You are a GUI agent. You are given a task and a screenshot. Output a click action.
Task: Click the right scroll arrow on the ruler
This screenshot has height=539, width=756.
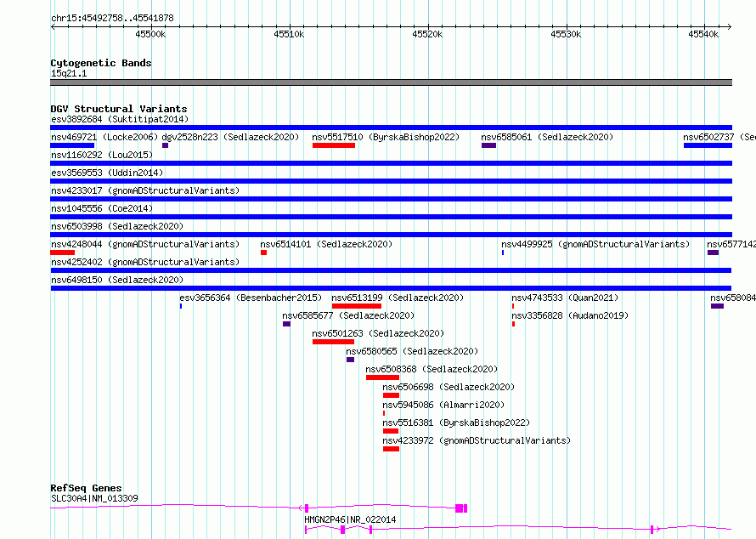730,26
